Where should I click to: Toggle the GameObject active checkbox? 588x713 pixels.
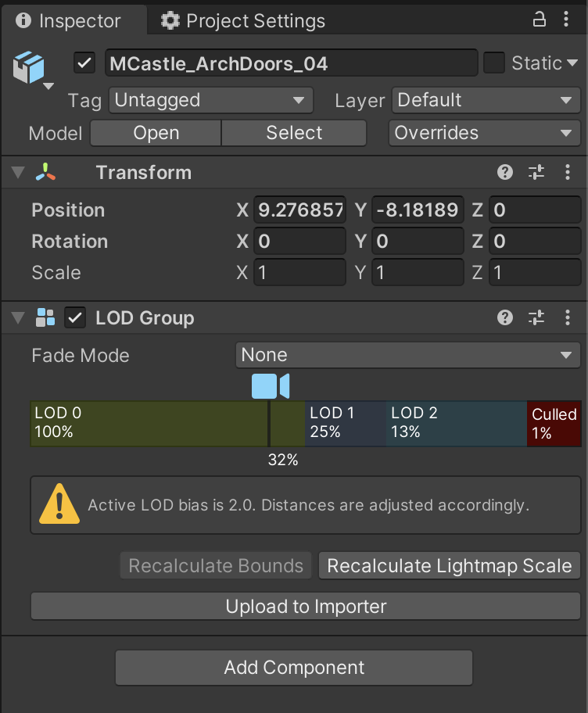[84, 63]
